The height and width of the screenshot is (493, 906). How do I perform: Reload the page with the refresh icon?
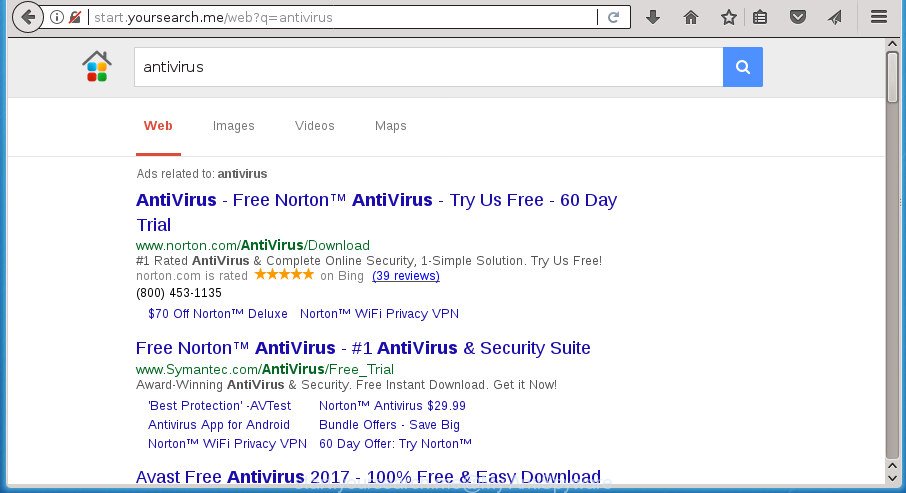tap(614, 17)
